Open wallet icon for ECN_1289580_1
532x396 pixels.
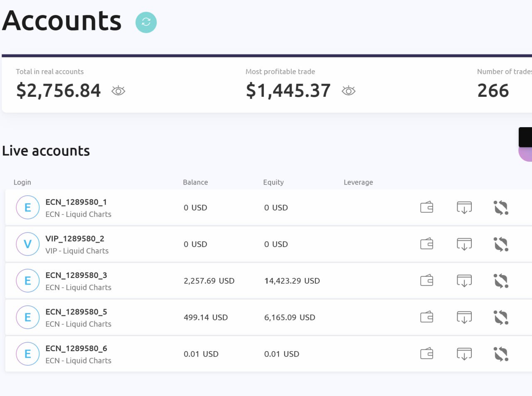click(427, 207)
